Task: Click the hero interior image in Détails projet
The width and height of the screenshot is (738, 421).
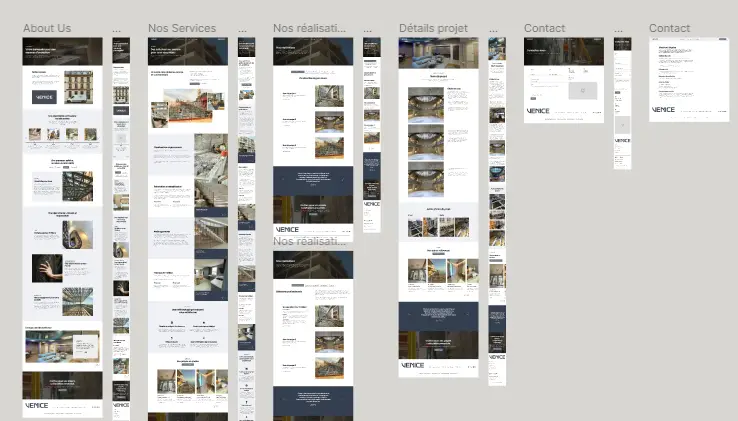Action: 439,53
